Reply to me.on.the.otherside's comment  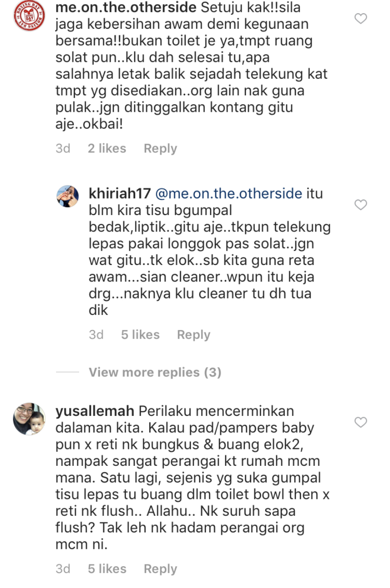click(160, 149)
